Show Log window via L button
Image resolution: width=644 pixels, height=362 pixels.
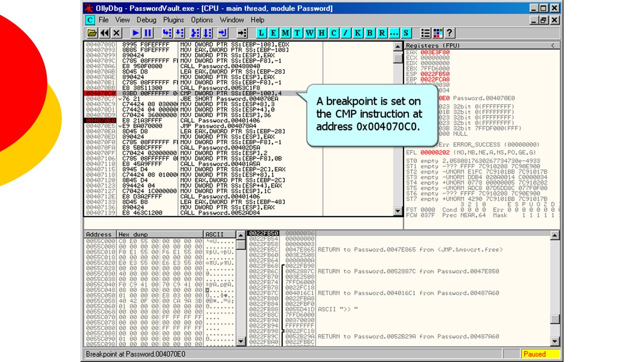(261, 33)
